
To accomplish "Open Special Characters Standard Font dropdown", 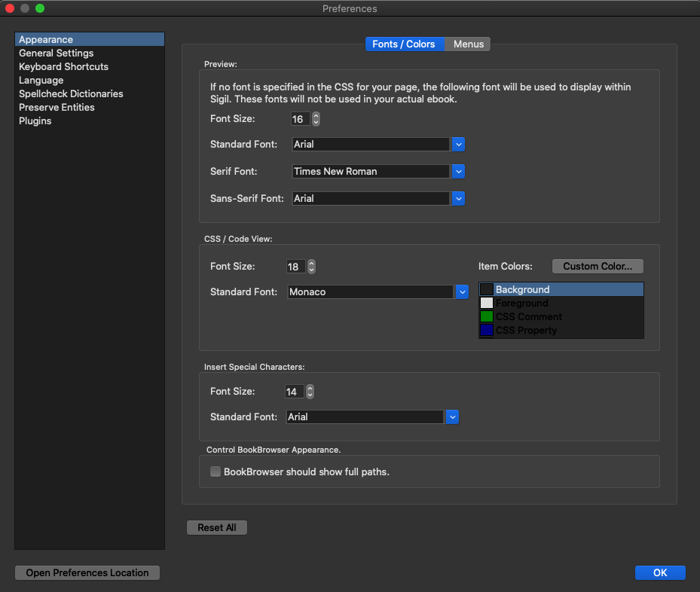I will point(452,417).
